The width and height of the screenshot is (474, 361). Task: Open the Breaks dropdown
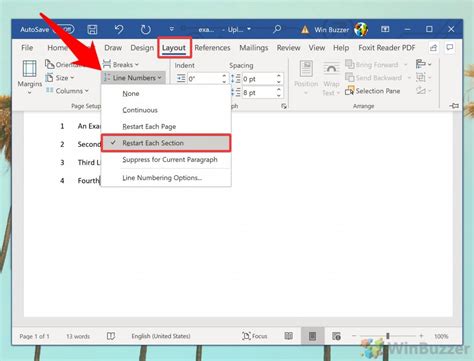121,64
